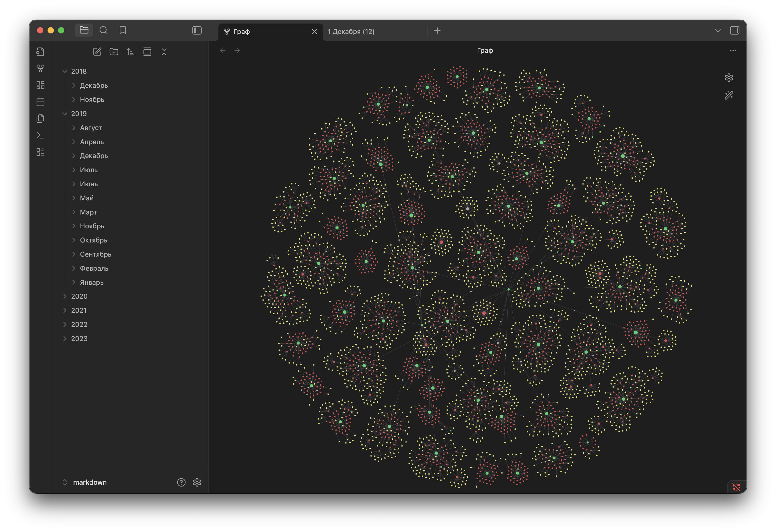The width and height of the screenshot is (776, 532).
Task: Collapse all folders in file explorer
Action: 164,52
